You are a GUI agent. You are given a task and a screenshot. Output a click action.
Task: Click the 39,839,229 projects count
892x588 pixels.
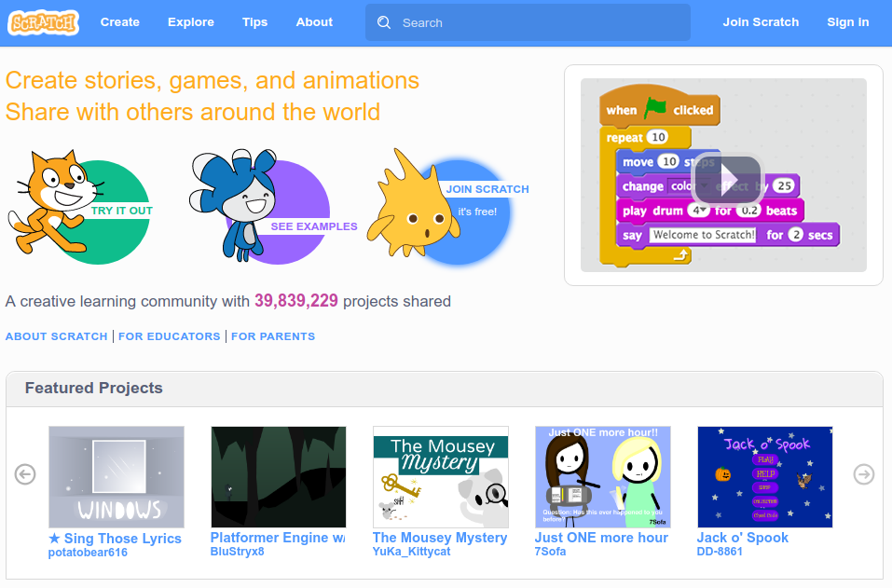[x=295, y=300]
